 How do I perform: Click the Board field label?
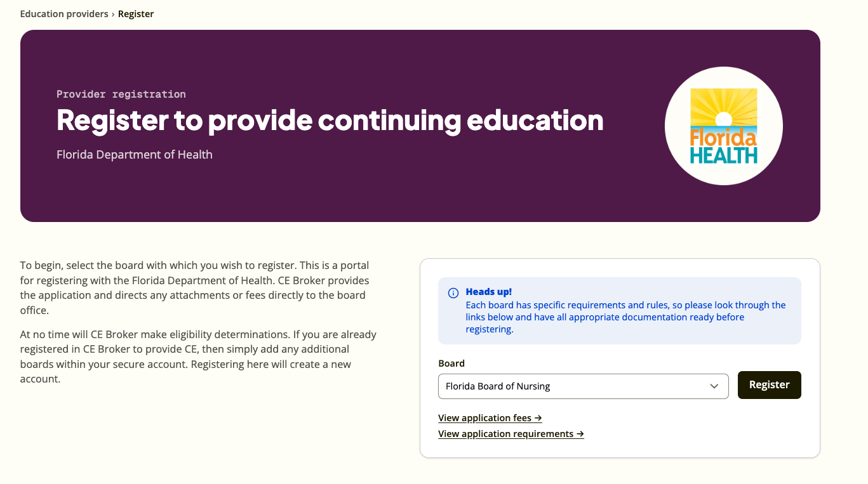[x=451, y=363]
